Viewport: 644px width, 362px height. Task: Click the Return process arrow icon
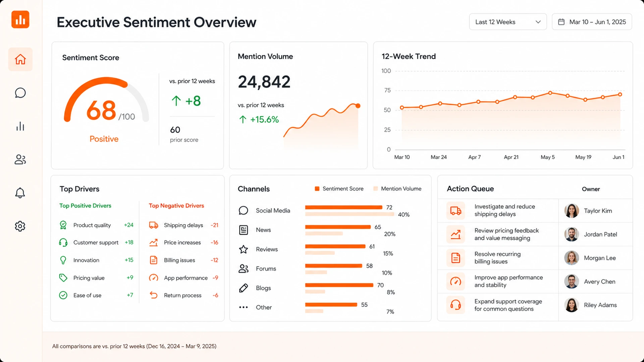coord(154,295)
